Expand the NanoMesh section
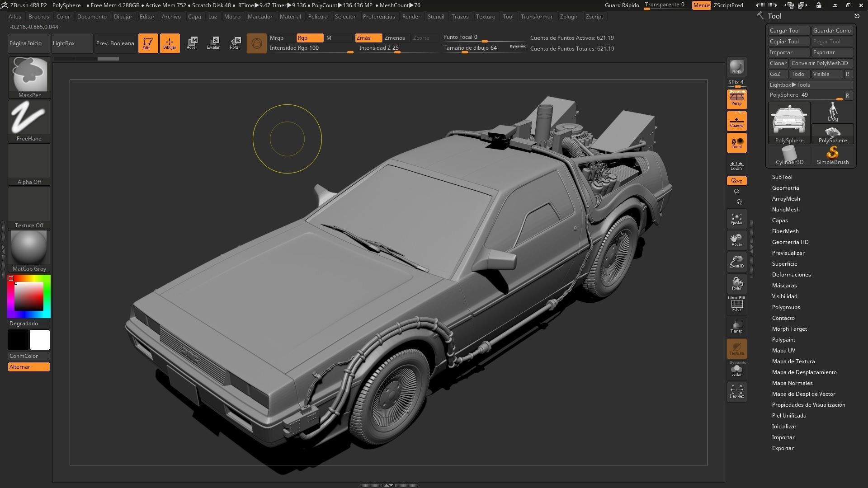The width and height of the screenshot is (868, 488). click(x=786, y=210)
